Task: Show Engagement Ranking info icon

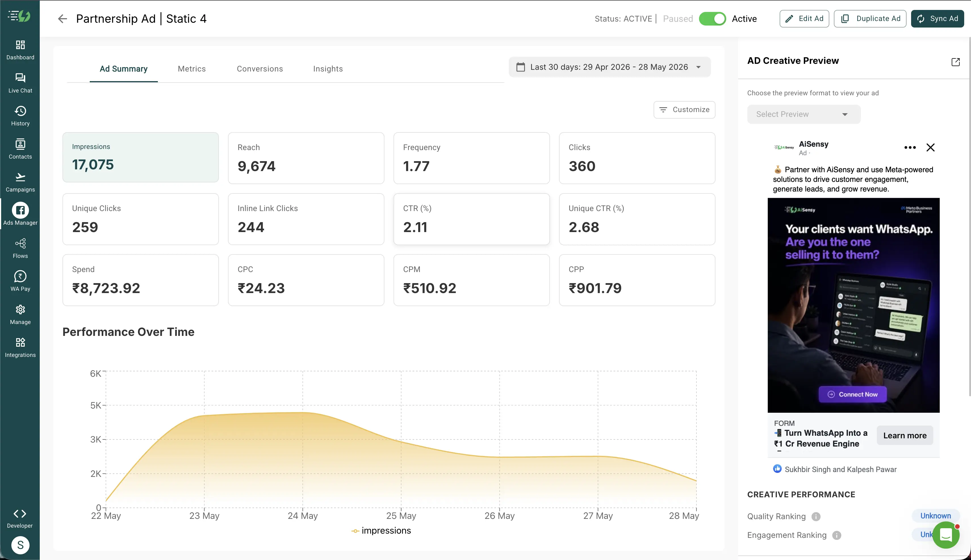Action: 836,535
